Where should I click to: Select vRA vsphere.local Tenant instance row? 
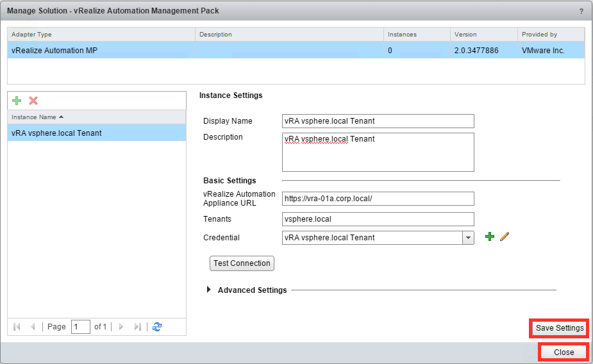(x=96, y=133)
